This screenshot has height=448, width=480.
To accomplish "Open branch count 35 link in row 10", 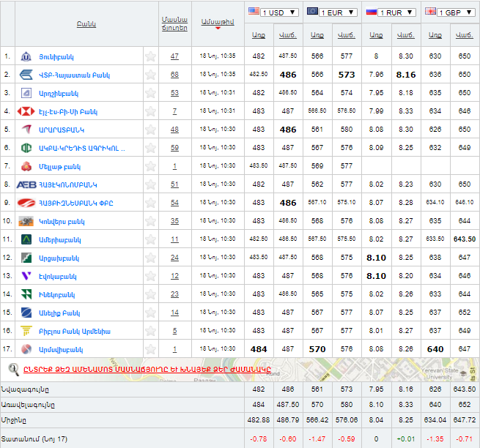I will 174,221.
